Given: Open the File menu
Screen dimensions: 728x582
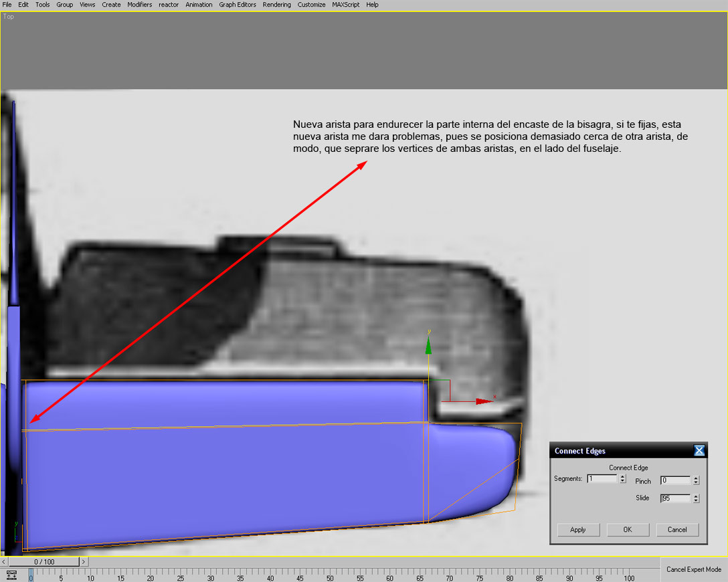Looking at the screenshot, I should click(7, 5).
